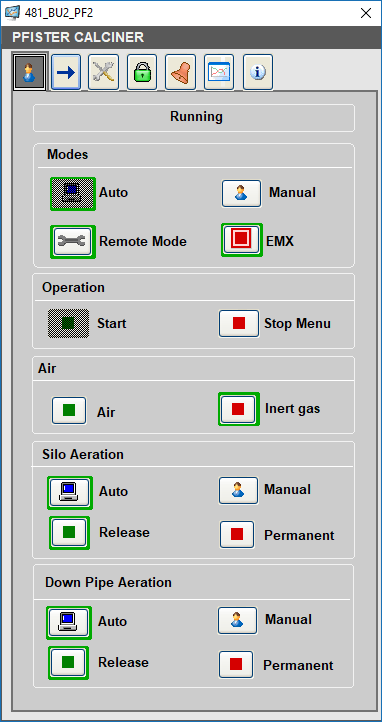Set Silo Aeration to Auto
The height and width of the screenshot is (722, 382).
[x=70, y=493]
